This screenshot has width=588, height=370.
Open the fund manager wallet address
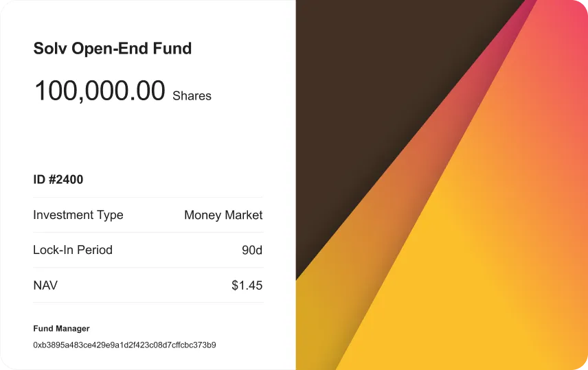[x=124, y=345]
